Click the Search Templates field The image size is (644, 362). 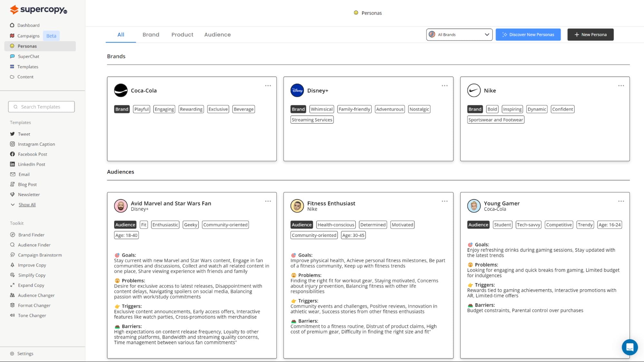(x=41, y=107)
